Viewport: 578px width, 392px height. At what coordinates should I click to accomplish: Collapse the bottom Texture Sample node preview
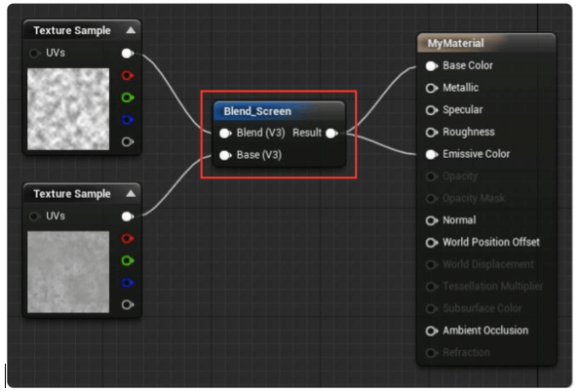[131, 194]
